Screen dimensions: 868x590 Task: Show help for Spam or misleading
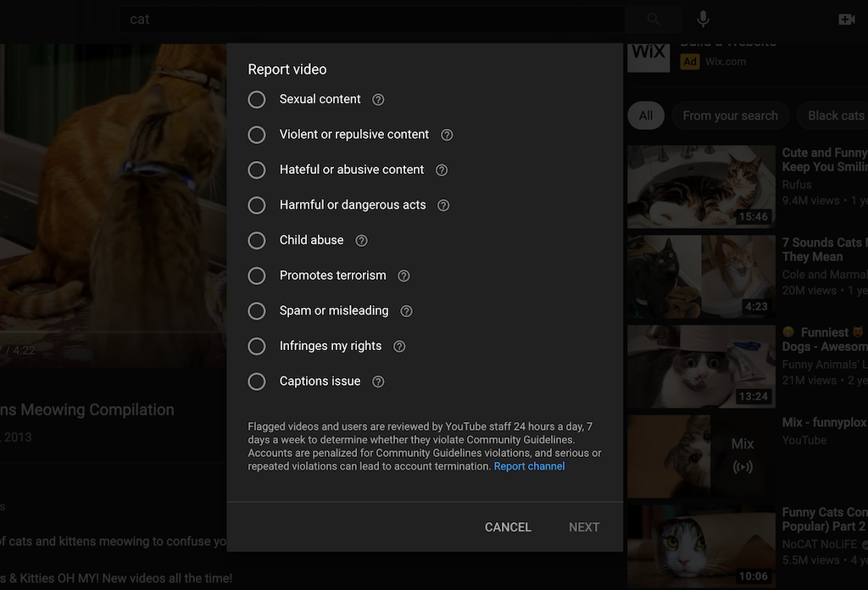[x=406, y=311]
